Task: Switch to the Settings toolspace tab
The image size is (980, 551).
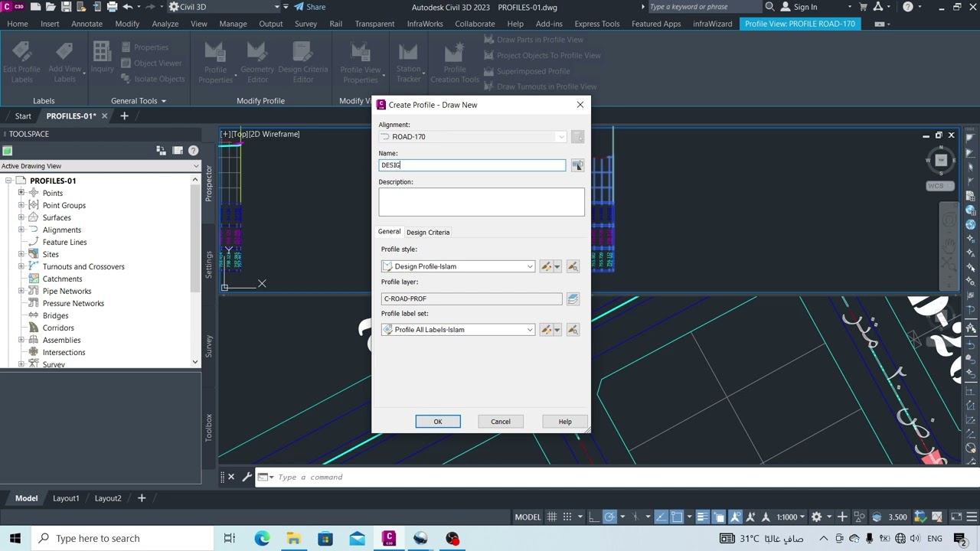Action: pyautogui.click(x=208, y=265)
